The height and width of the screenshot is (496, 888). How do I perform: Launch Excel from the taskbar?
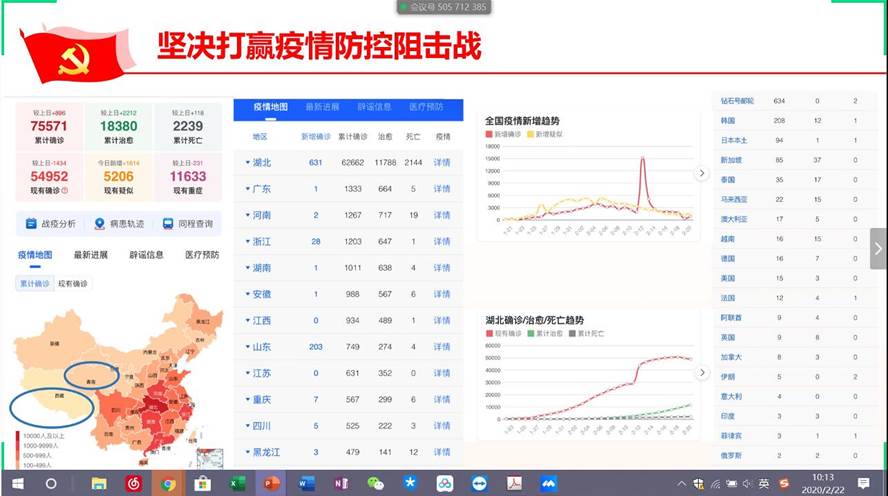click(x=237, y=483)
